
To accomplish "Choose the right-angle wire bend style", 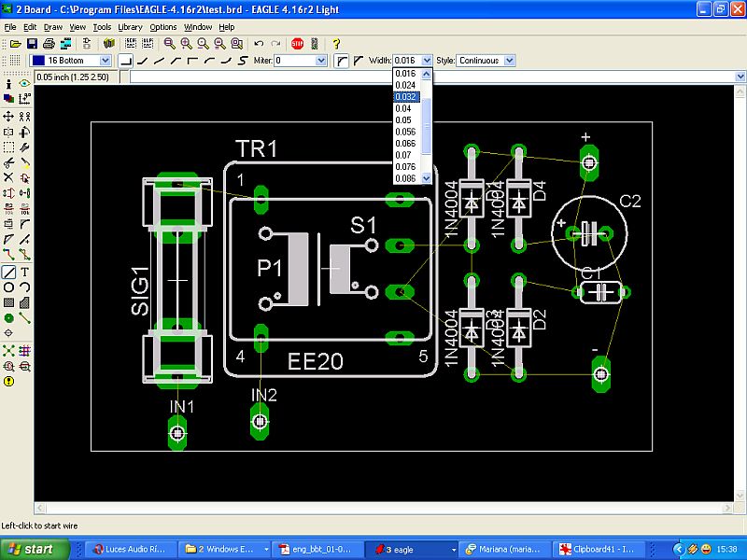I will 126,61.
